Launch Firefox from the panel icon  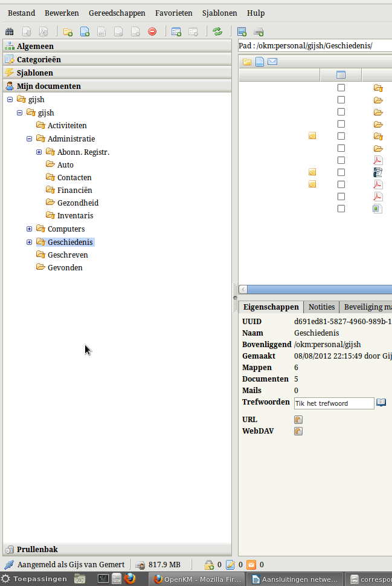pos(130,579)
